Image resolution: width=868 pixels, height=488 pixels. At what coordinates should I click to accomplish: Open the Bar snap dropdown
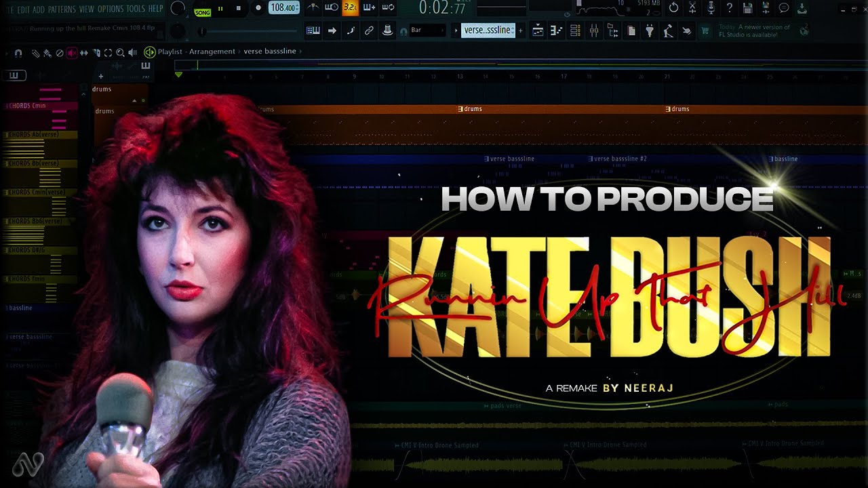click(x=427, y=30)
